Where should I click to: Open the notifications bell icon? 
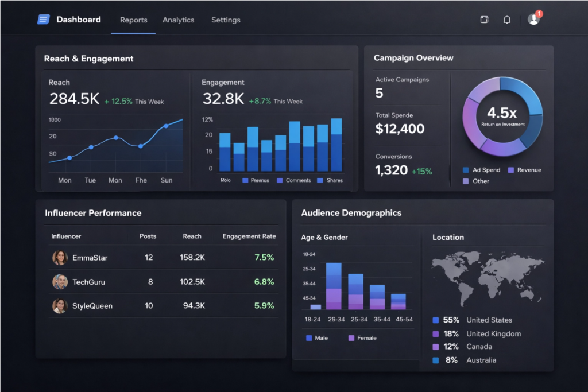tap(506, 19)
